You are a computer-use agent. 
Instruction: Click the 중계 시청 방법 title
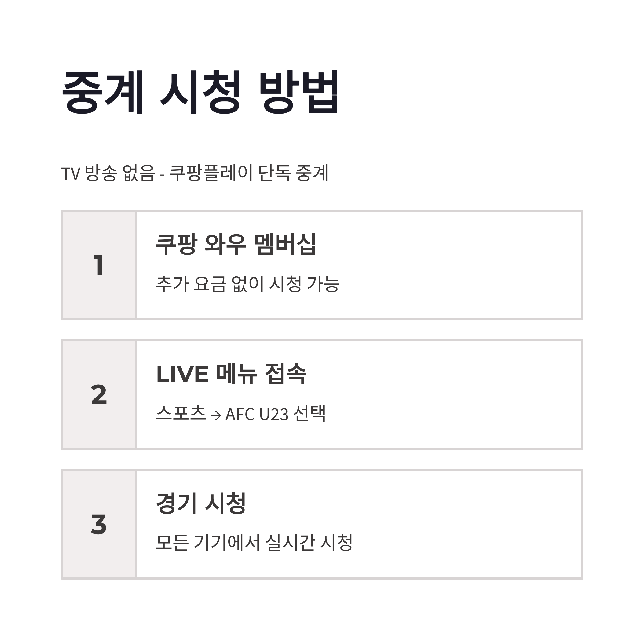tap(200, 92)
